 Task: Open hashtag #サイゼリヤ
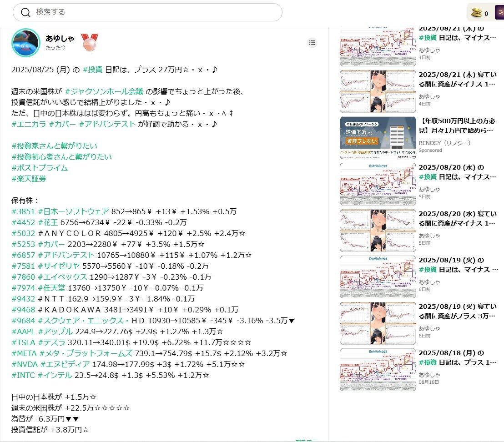tap(59, 266)
